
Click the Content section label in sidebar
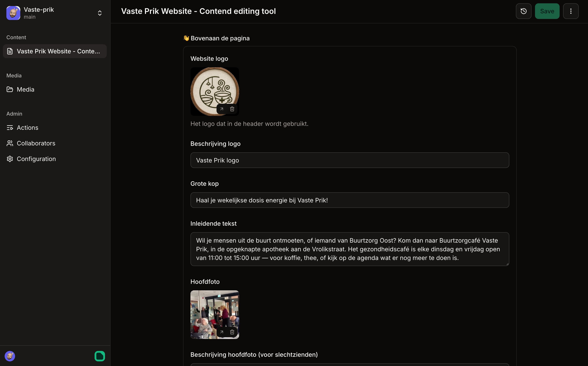pos(16,37)
